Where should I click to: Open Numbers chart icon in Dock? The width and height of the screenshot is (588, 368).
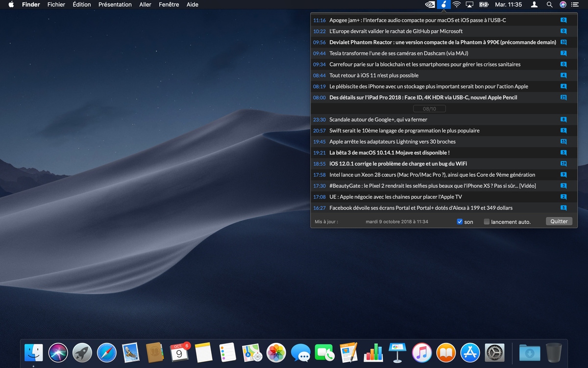tap(373, 353)
